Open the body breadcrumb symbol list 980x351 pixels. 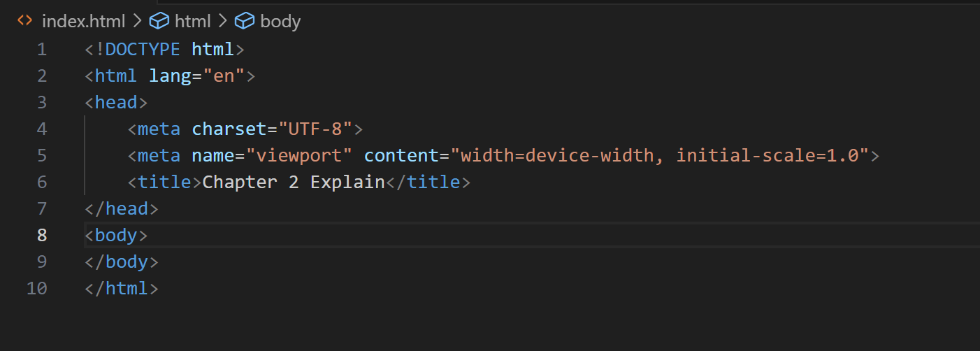point(280,22)
